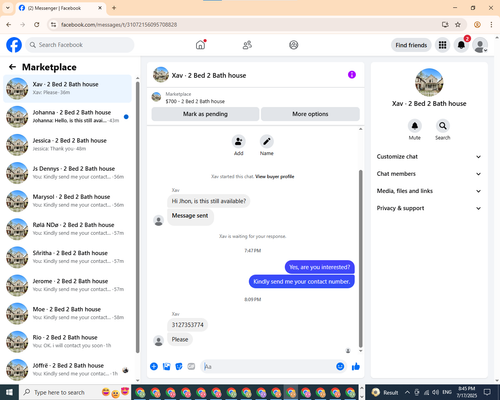Click the Chrome address bar URL
This screenshot has height=400, width=500.
pos(119,25)
